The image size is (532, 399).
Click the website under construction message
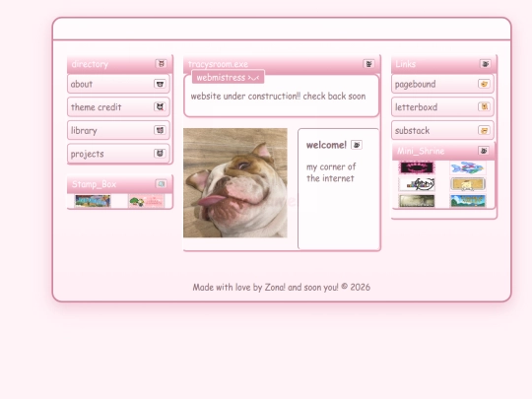coord(278,97)
